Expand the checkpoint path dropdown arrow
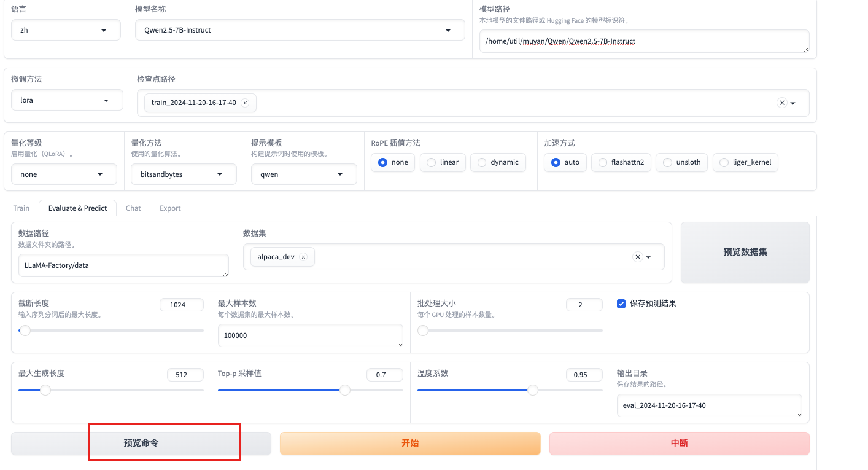Viewport: 868px width, 470px height. [x=793, y=103]
